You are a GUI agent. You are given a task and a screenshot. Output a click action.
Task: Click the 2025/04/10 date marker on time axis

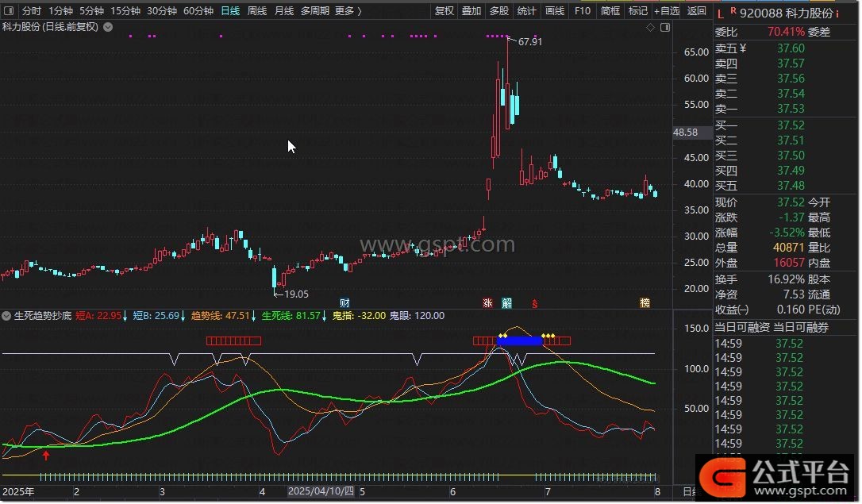321,491
